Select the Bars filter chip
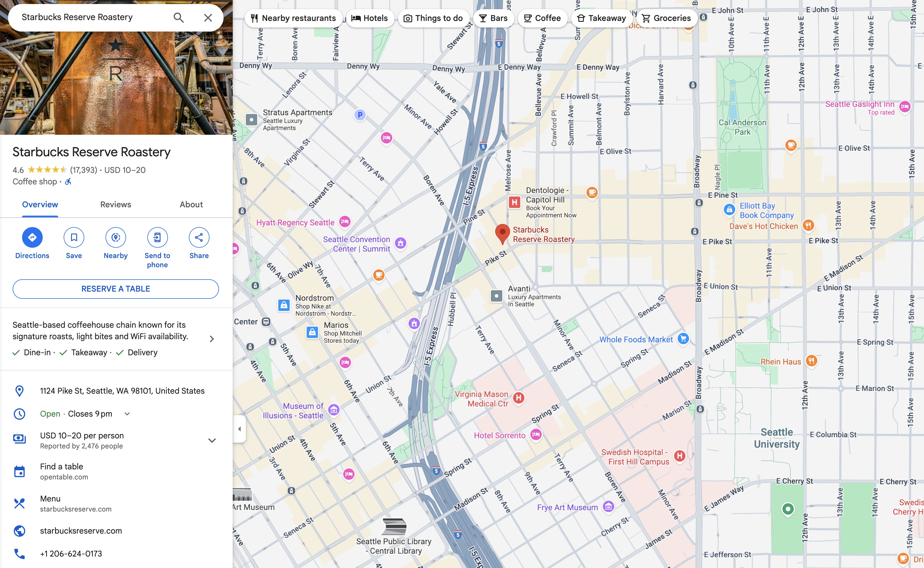 pos(493,18)
